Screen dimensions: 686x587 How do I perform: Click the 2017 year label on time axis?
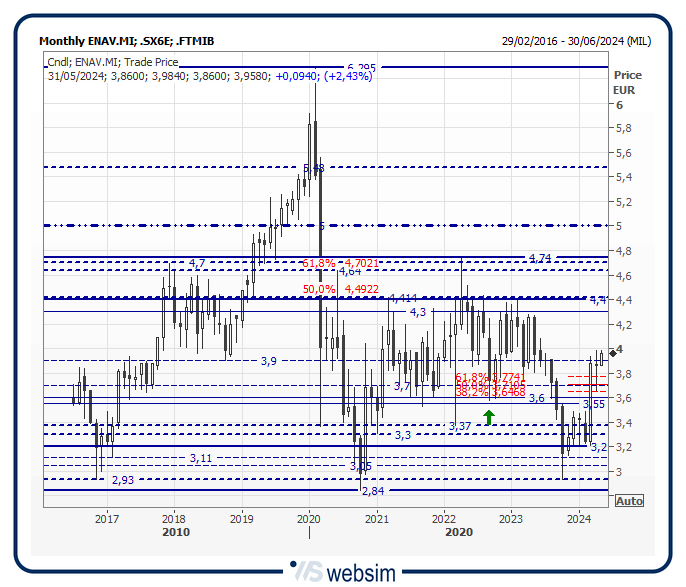coord(106,518)
